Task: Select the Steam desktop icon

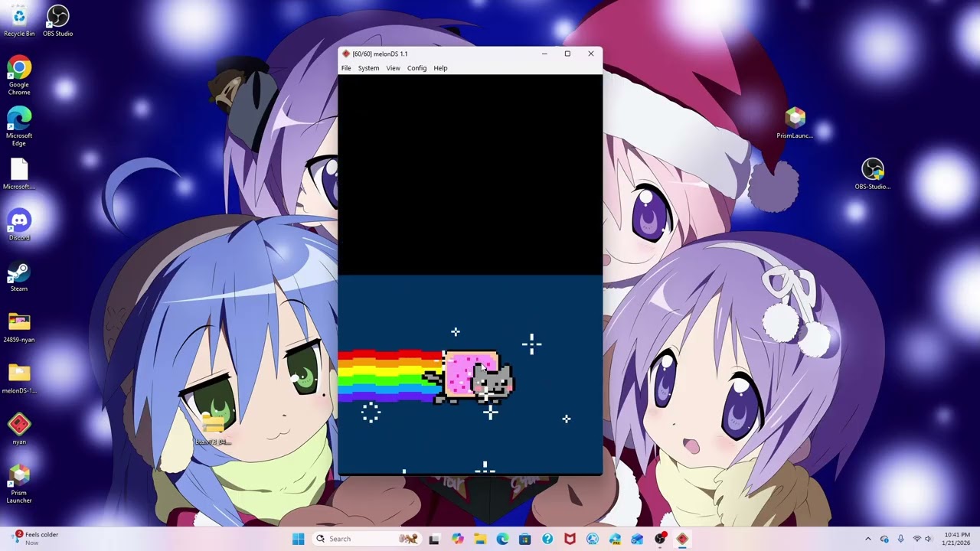Action: click(19, 276)
